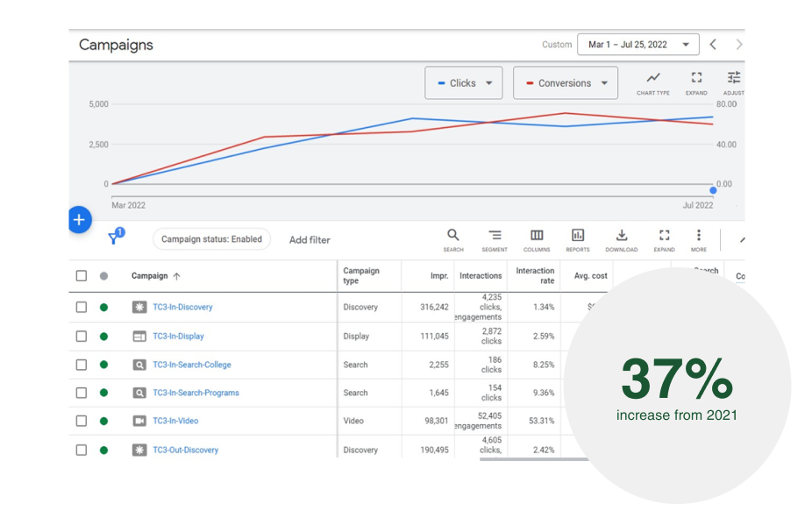Screen dimensions: 812x532
Task: Click the Download icon
Action: [x=622, y=240]
